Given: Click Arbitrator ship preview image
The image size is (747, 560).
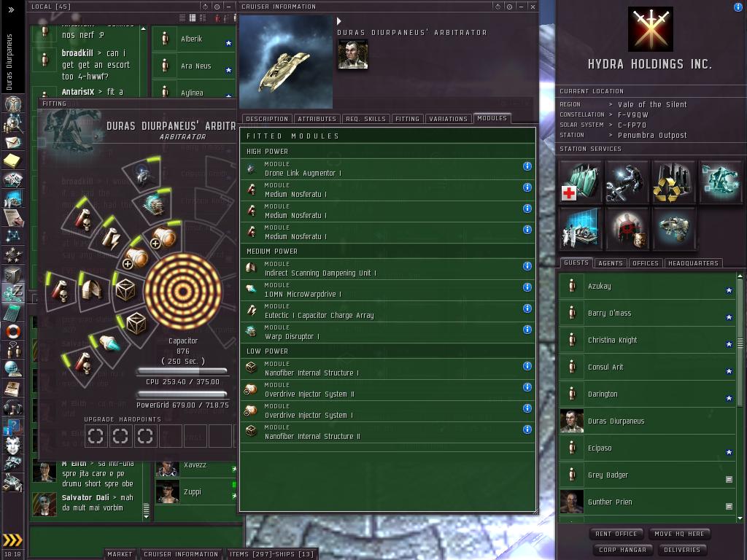Looking at the screenshot, I should 286,62.
